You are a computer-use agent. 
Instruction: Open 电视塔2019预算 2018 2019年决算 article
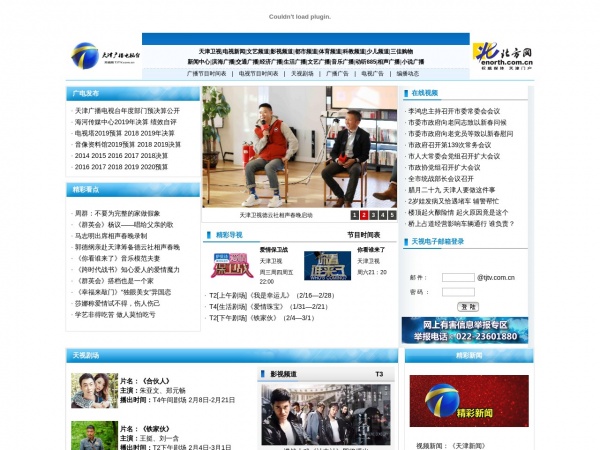(x=124, y=133)
